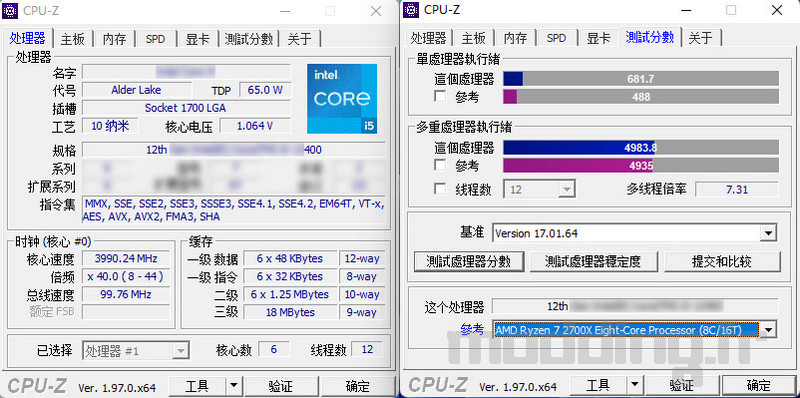Click the 核心数 value 6
Viewport: 800px width, 398px height.
(x=274, y=350)
